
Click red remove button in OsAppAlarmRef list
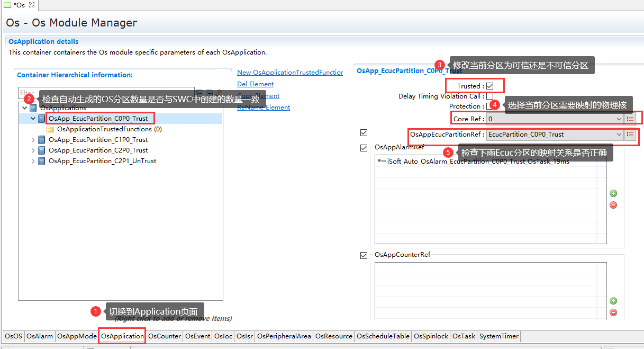point(613,205)
